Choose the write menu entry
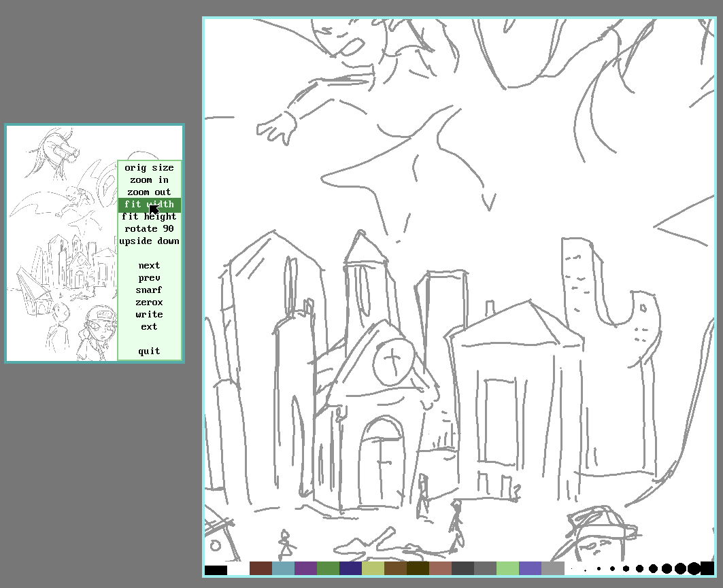This screenshot has width=723, height=588. click(x=149, y=314)
